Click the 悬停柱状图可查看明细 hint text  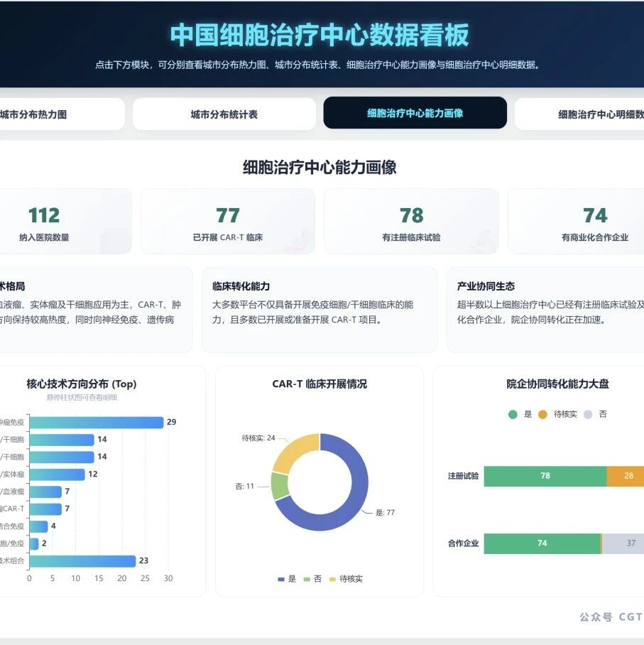82,397
